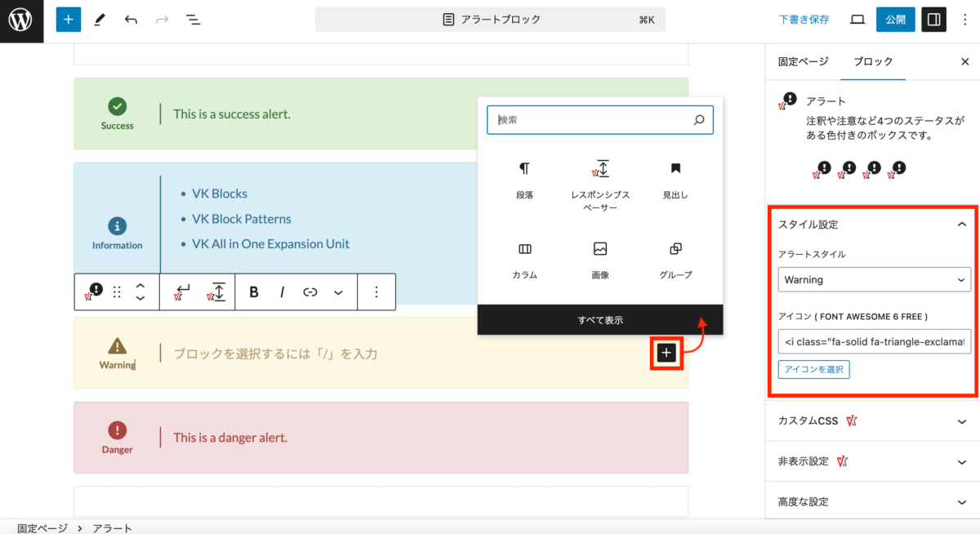Click the 下書き保存 link
Screen dimensions: 980x534
click(x=804, y=20)
